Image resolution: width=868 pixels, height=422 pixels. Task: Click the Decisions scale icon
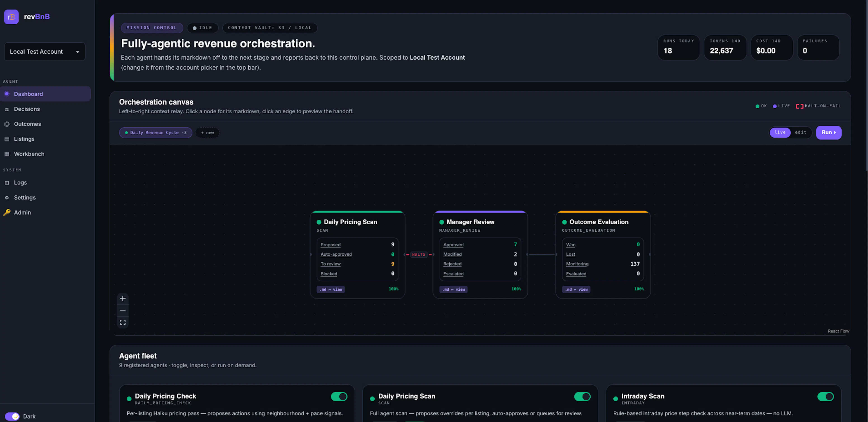point(7,109)
